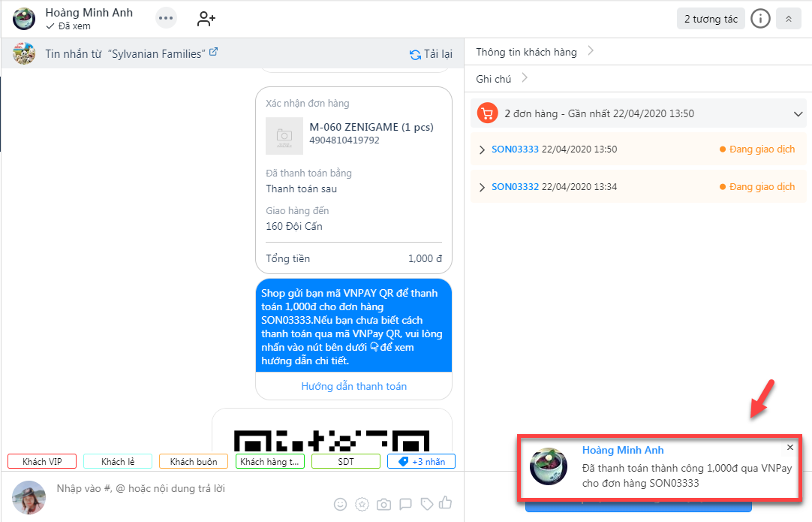The height and width of the screenshot is (522, 812).
Task: Open Sylvanian Families page external link icon
Action: [x=213, y=52]
